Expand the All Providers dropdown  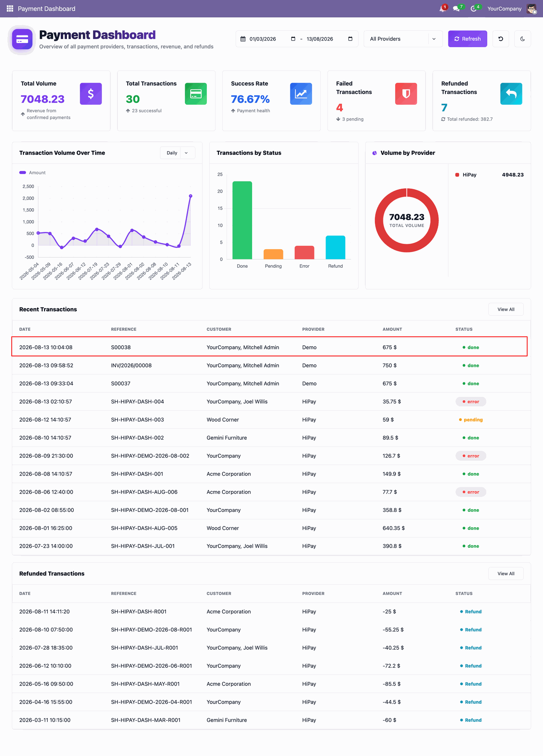coord(403,39)
